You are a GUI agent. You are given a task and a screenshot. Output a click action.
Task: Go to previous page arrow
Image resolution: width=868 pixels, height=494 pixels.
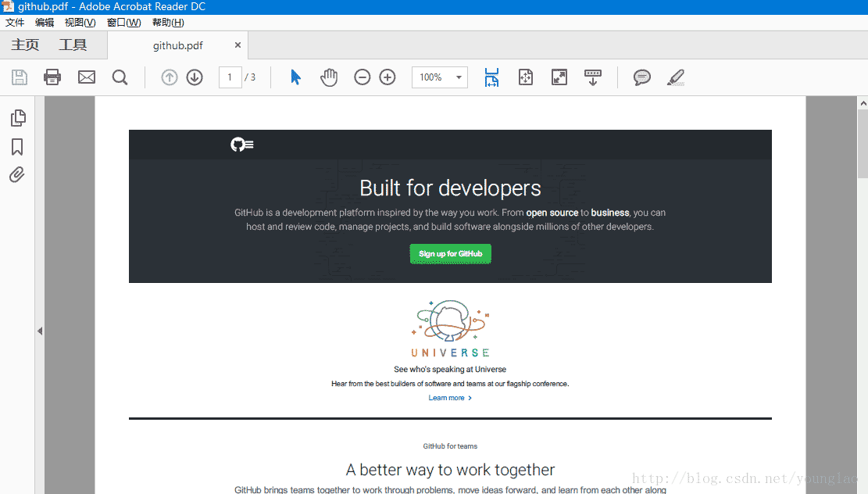170,77
